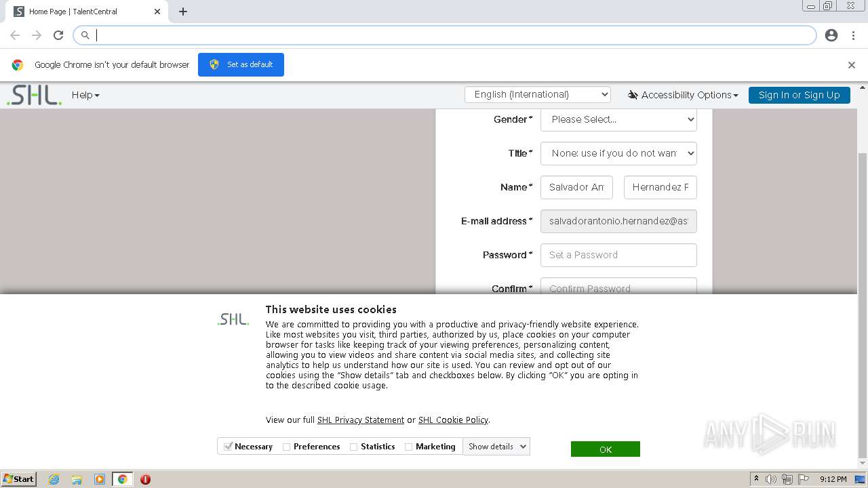868x488 pixels.
Task: Enable the Statistics cookies checkbox
Action: [353, 447]
